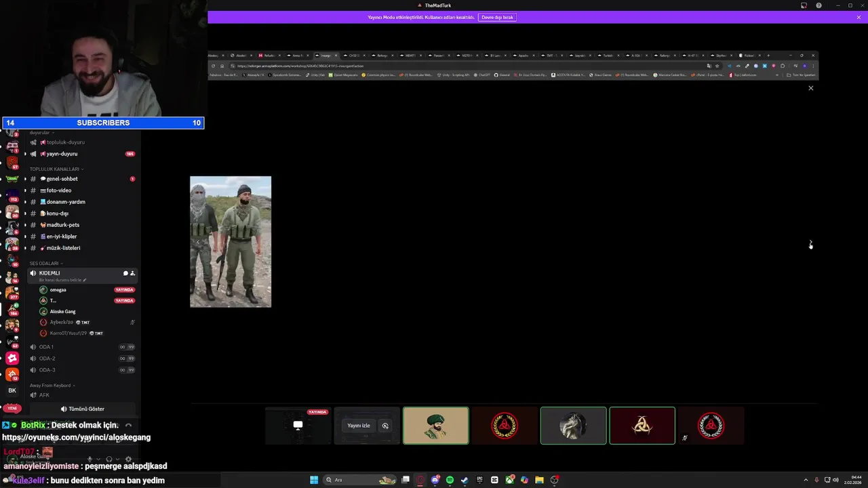Select user omegaa in voice channel
The image size is (868, 488).
tap(86, 290)
